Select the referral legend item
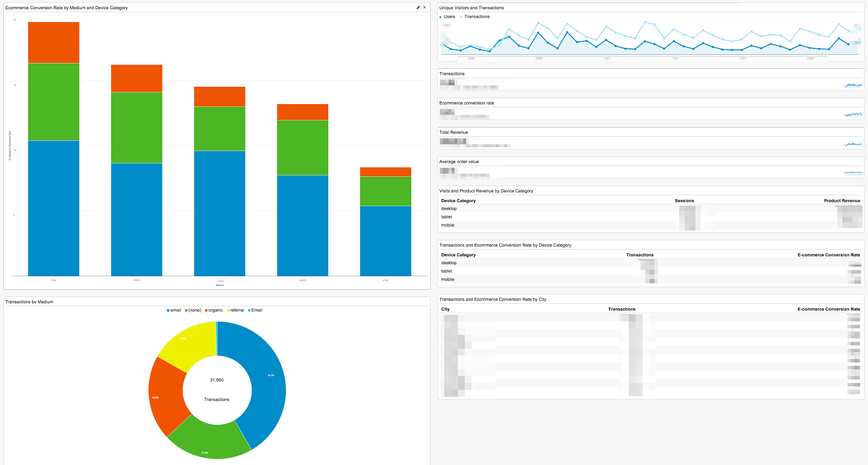Screen dimensions: 868x465 235,310
